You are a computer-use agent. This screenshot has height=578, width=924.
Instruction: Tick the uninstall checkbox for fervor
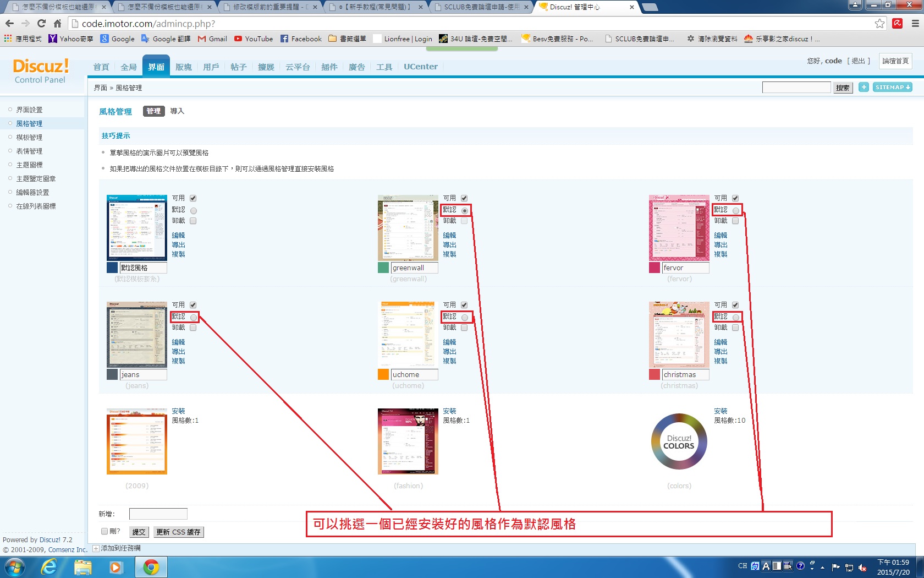point(735,221)
